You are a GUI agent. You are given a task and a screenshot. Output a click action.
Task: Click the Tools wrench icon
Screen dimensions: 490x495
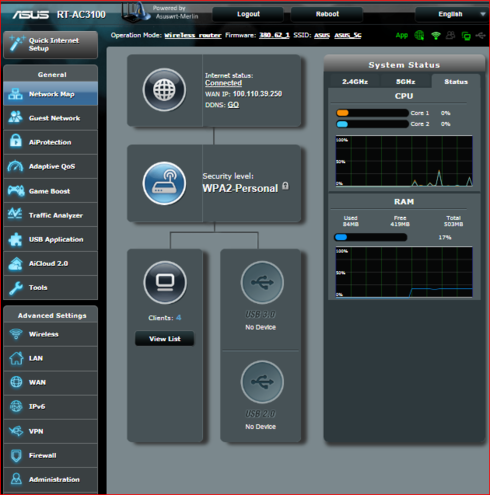[x=15, y=288]
